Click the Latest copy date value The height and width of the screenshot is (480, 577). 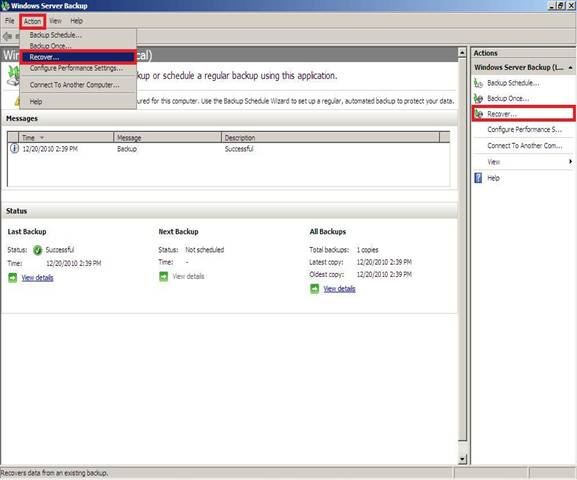tap(384, 262)
